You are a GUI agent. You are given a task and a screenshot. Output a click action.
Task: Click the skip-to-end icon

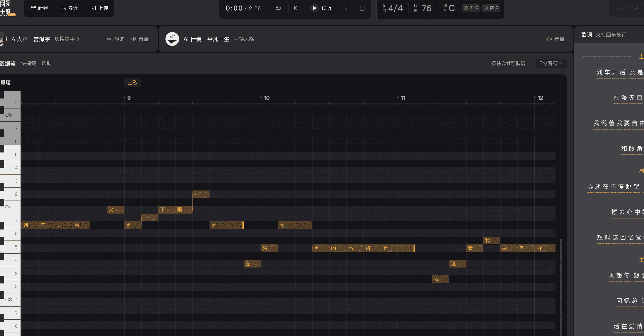tap(345, 8)
